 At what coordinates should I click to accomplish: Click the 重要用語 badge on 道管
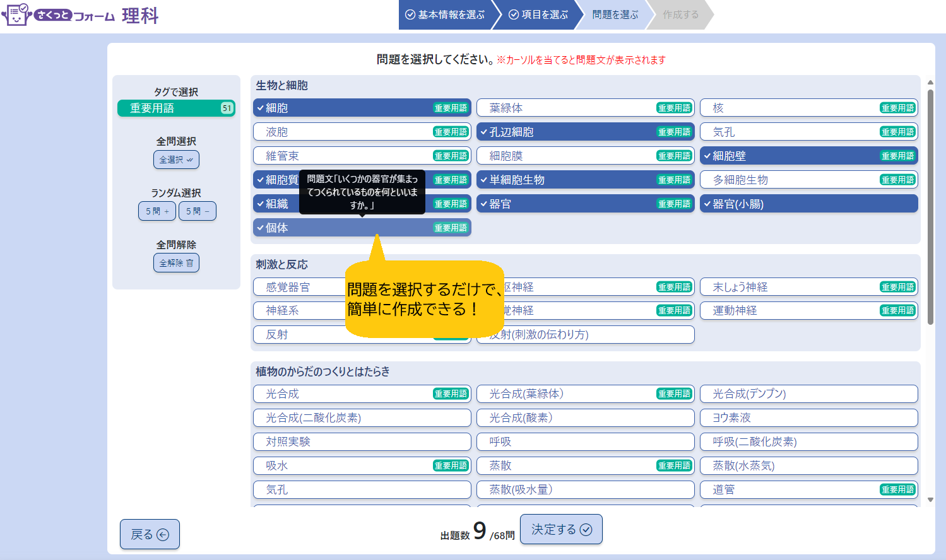pos(897,490)
